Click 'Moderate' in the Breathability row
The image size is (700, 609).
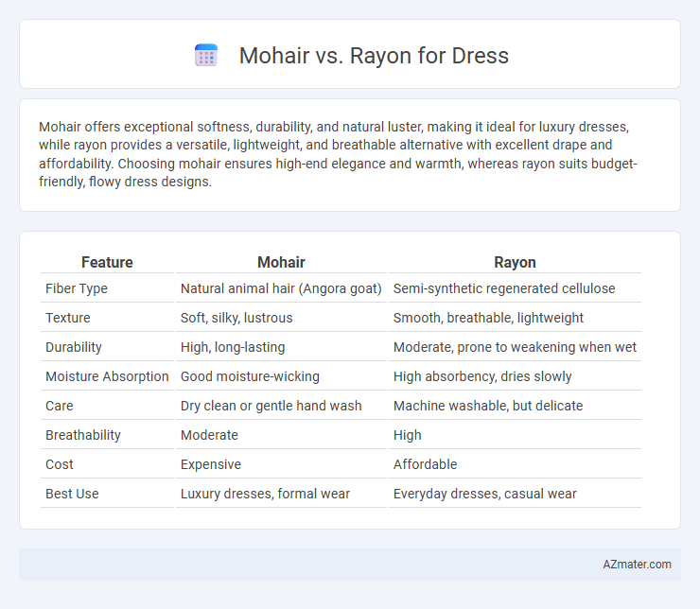point(209,435)
